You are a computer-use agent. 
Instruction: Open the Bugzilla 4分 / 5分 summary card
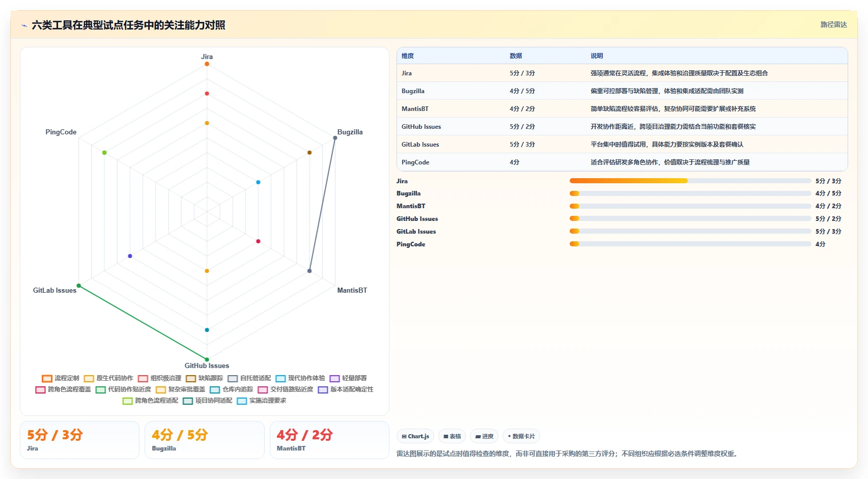click(205, 440)
